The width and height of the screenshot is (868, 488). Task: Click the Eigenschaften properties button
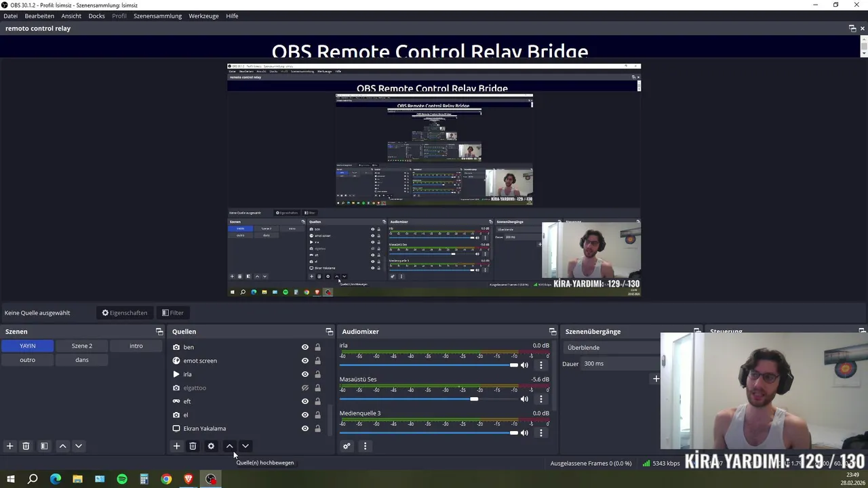point(125,313)
